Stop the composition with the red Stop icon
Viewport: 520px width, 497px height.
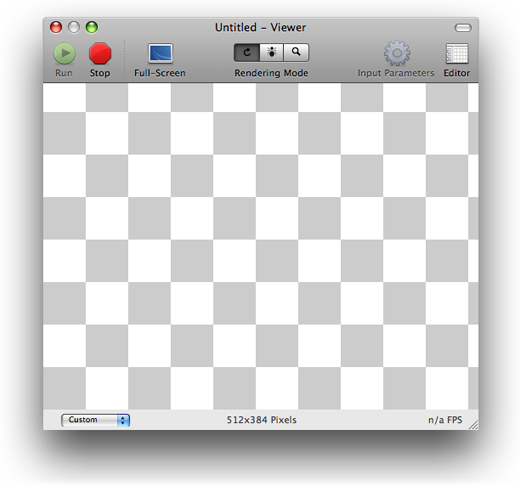coord(100,53)
